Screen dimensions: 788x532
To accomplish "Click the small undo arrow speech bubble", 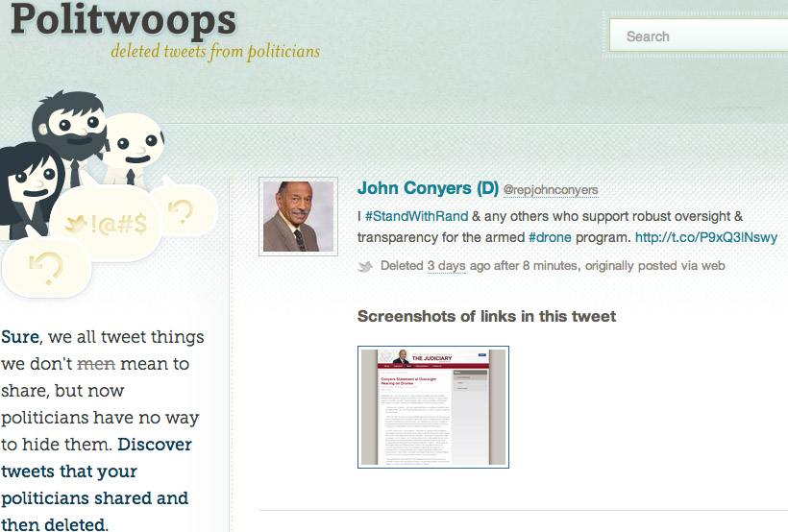I will pos(184,208).
